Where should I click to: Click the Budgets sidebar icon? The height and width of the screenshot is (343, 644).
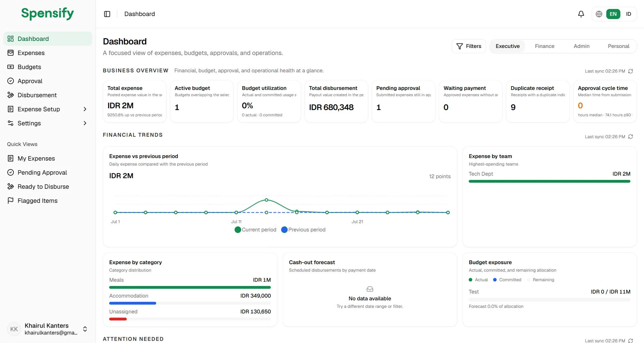[11, 67]
